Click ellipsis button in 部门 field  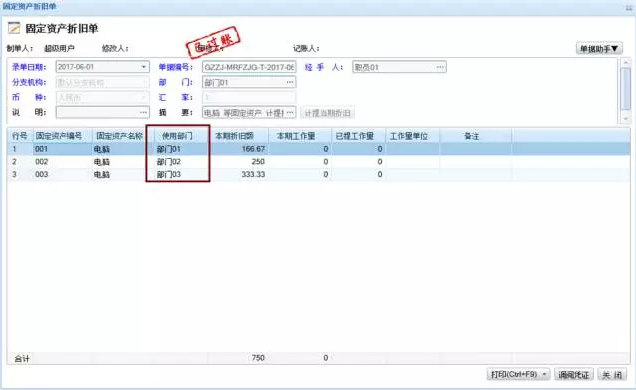pos(290,82)
